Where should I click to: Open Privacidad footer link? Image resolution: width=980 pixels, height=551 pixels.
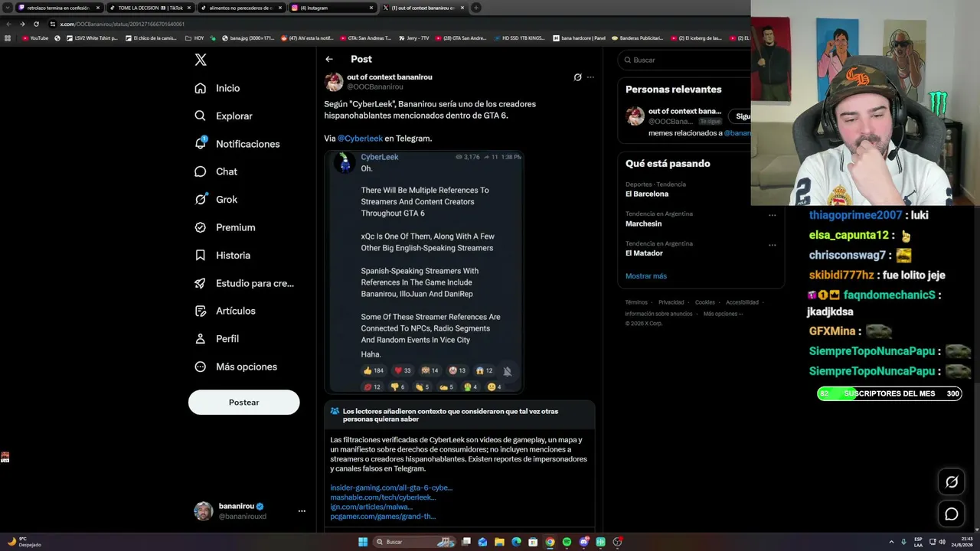pyautogui.click(x=671, y=302)
